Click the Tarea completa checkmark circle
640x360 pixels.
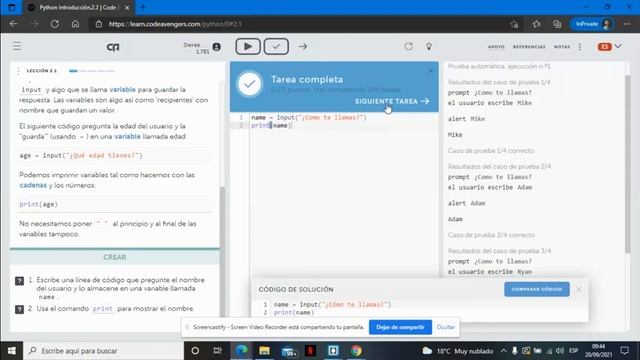(x=249, y=84)
